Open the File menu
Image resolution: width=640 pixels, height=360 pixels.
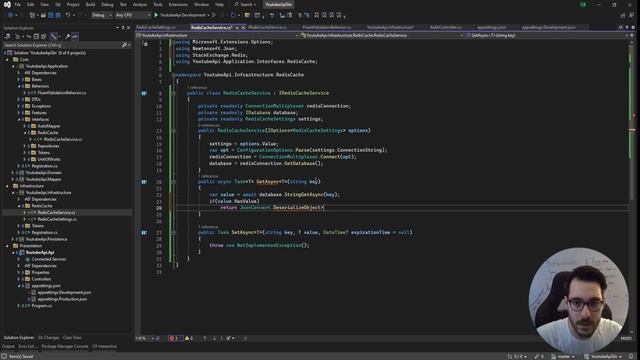[18, 4]
